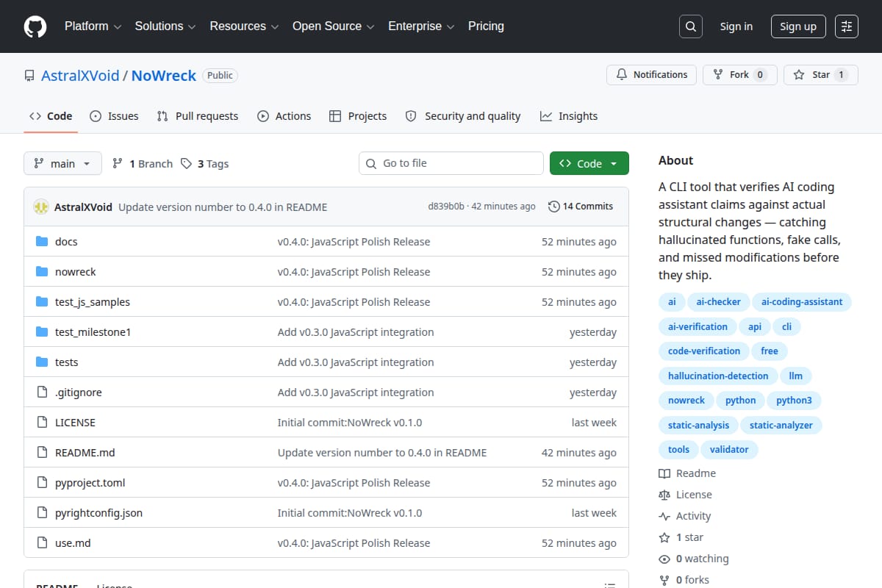Click Sign in
The height and width of the screenshot is (588, 882).
(x=736, y=26)
